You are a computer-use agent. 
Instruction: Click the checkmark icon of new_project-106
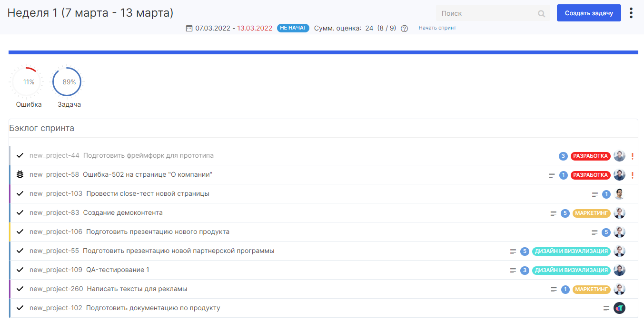(20, 232)
